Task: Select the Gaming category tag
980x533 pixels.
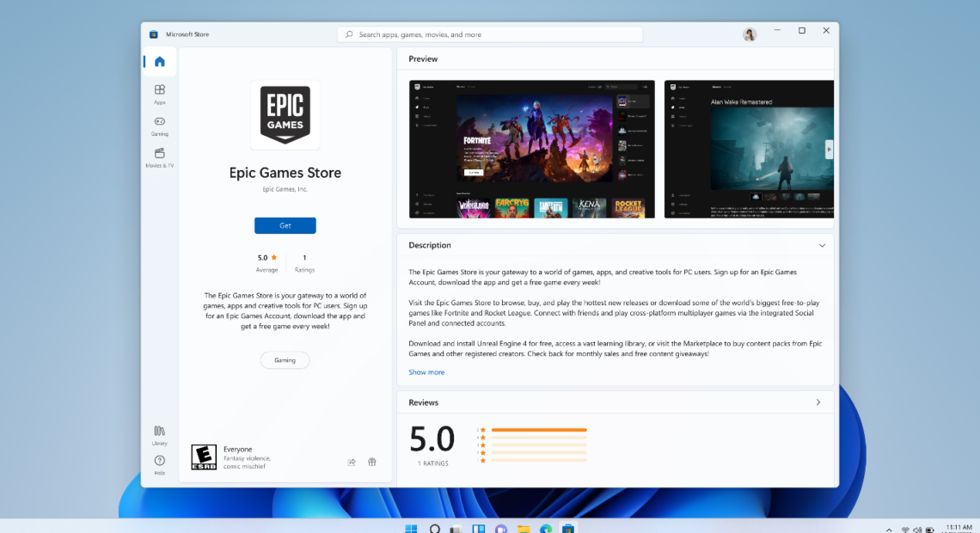Action: 285,360
